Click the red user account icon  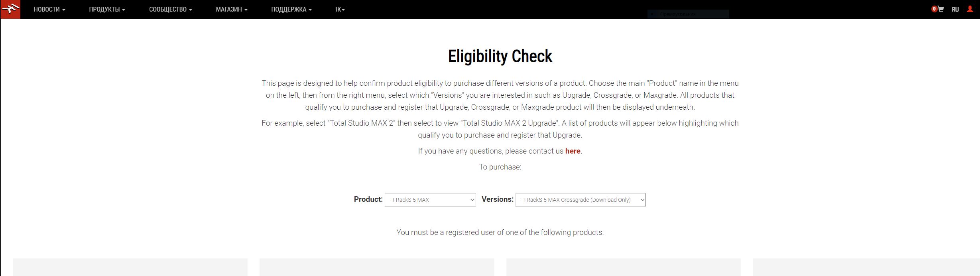pyautogui.click(x=970, y=9)
